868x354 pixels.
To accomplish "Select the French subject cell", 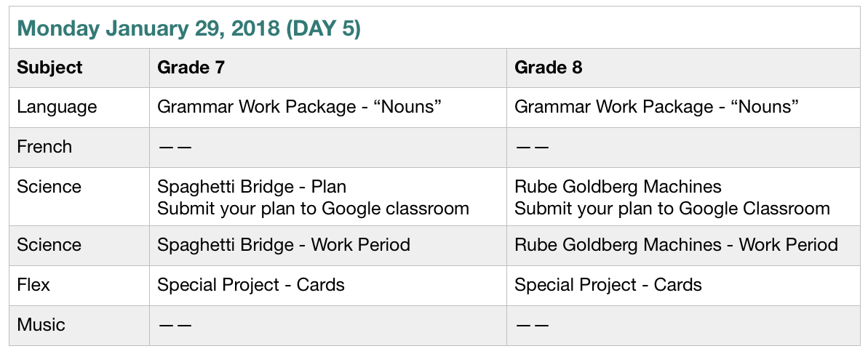I will pyautogui.click(x=44, y=147).
